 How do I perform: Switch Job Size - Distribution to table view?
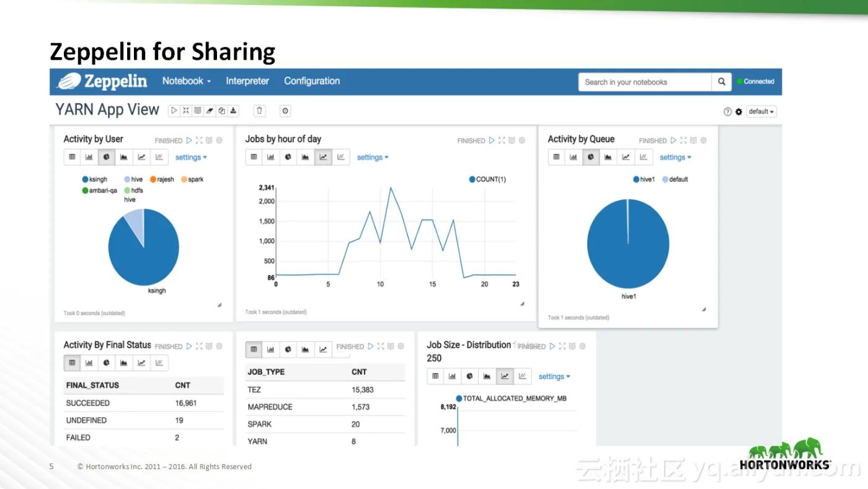(x=435, y=376)
